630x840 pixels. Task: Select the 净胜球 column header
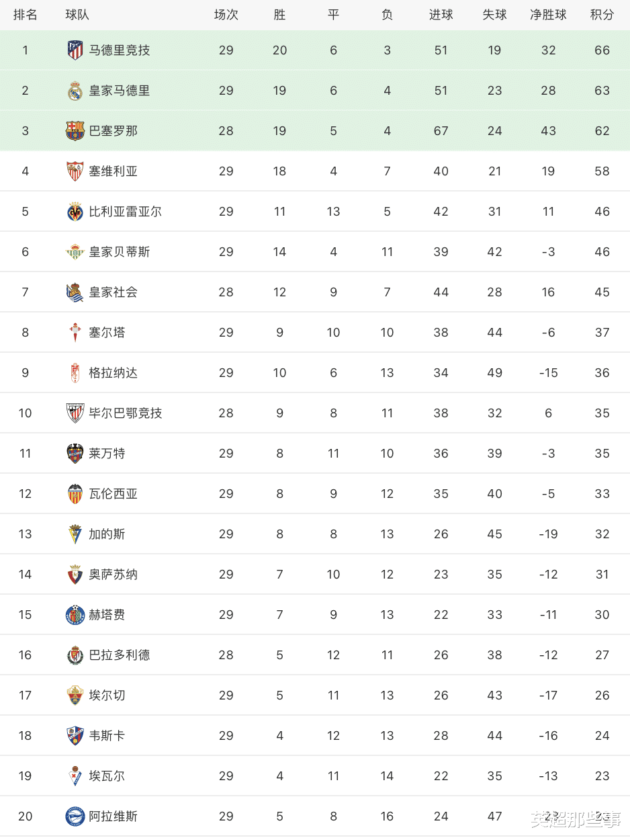tap(548, 15)
